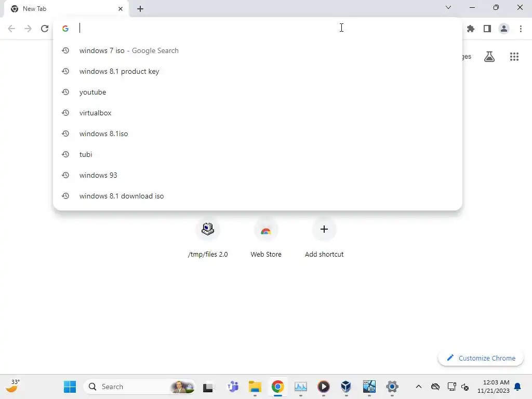The width and height of the screenshot is (532, 399).
Task: Open the Windows Start menu
Action: click(70, 387)
